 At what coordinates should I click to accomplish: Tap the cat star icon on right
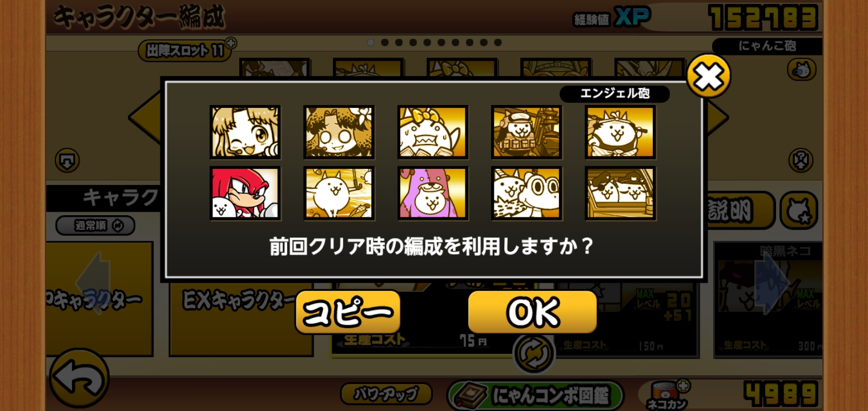click(798, 211)
